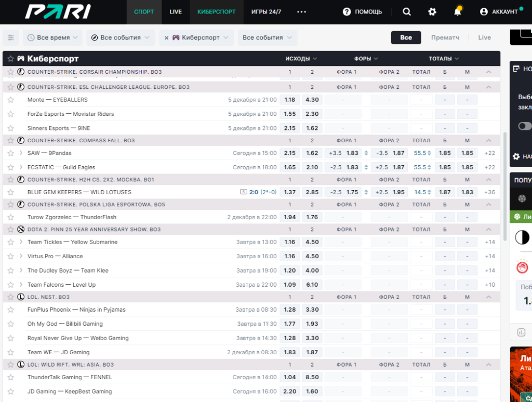
Task: Open the ФОРЫ column dropdown
Action: 366,59
